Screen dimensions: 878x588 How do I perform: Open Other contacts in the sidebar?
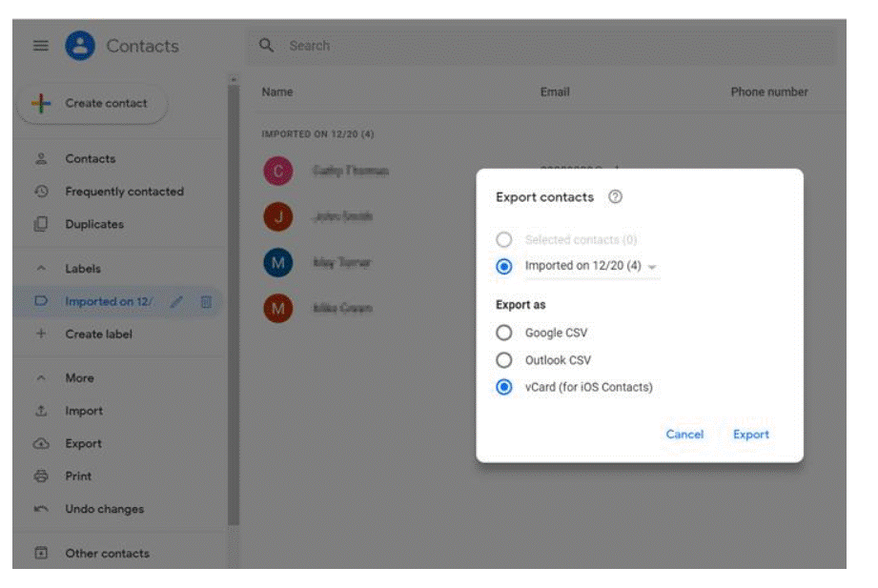tap(107, 554)
